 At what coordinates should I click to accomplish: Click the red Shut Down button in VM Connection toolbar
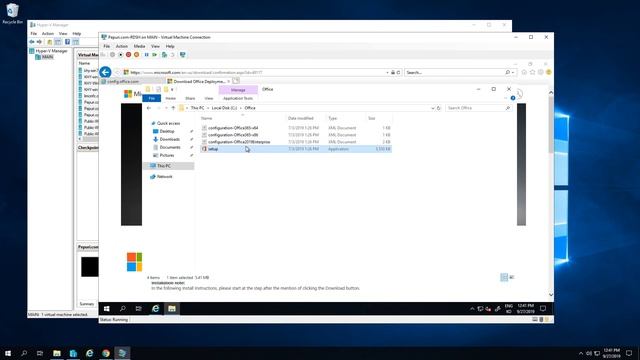click(x=129, y=55)
